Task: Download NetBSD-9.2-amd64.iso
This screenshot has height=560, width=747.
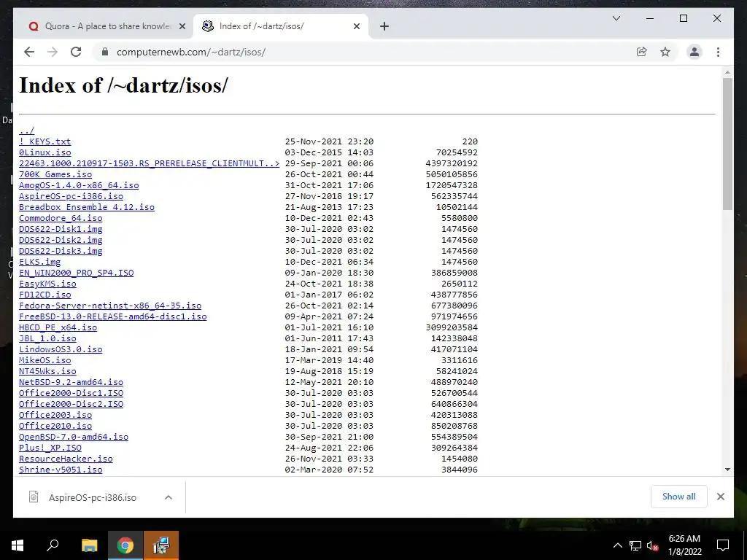Action: click(x=71, y=382)
